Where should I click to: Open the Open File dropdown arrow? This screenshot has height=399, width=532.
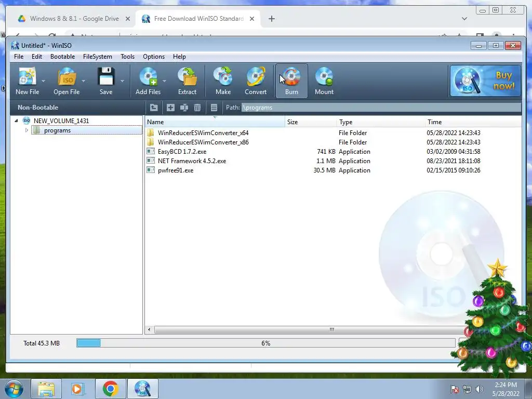84,81
